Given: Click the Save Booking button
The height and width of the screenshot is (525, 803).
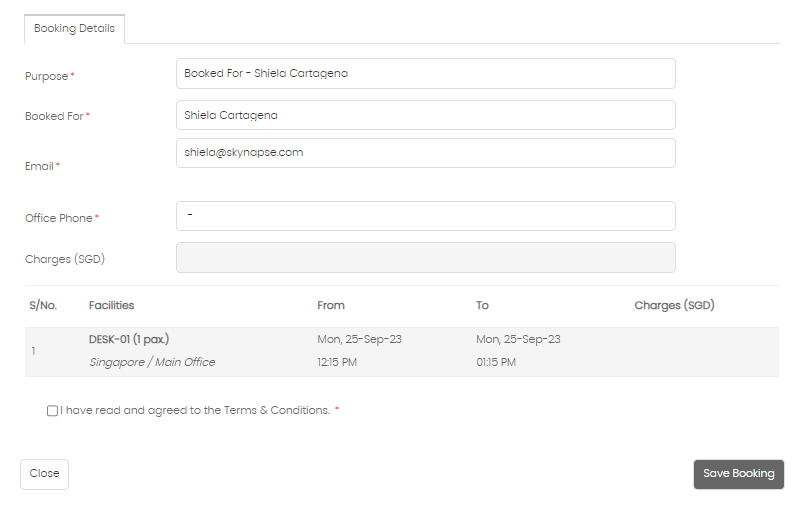Looking at the screenshot, I should click(x=738, y=474).
